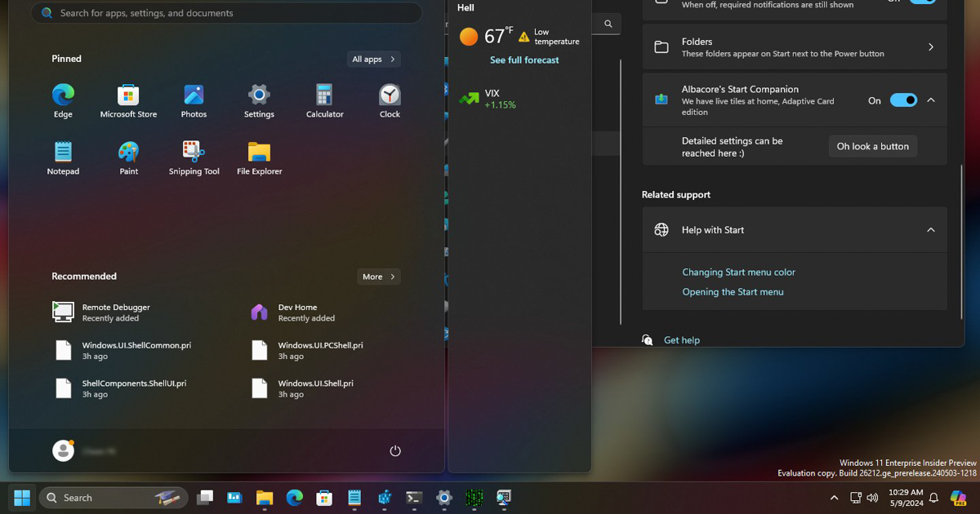
Task: Open the green matrix taskbar app
Action: click(x=474, y=497)
